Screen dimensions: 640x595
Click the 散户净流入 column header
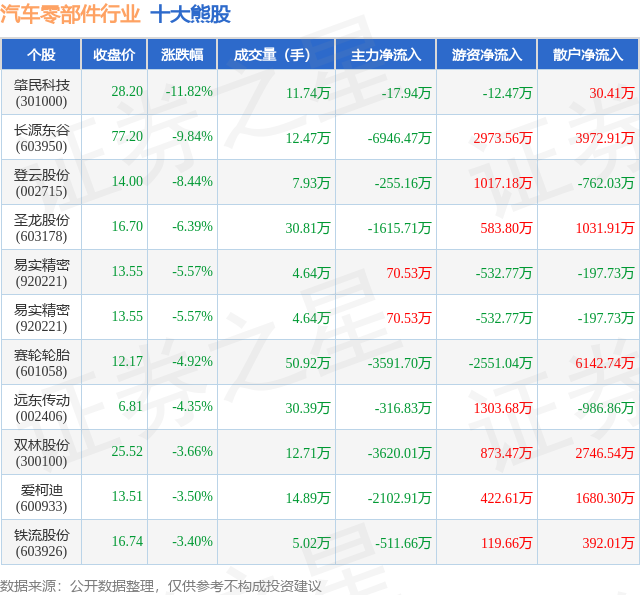588,55
